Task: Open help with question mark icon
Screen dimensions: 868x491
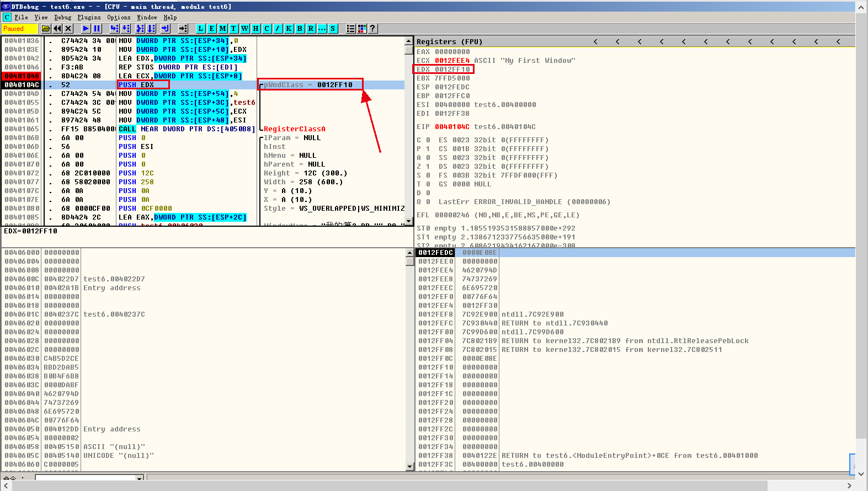Action: [373, 29]
